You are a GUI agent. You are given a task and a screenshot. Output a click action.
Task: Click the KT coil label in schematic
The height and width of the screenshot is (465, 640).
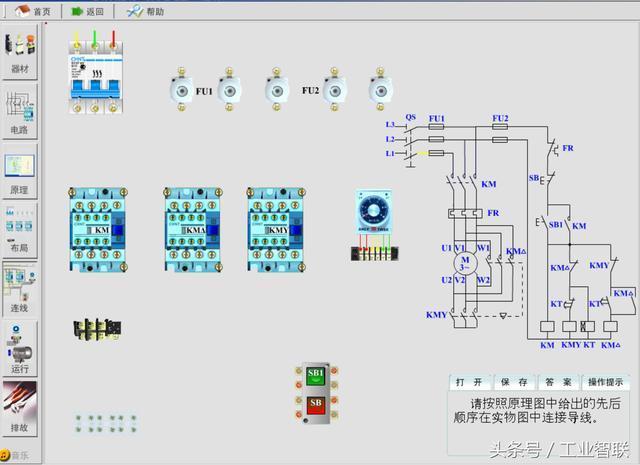[x=589, y=345]
